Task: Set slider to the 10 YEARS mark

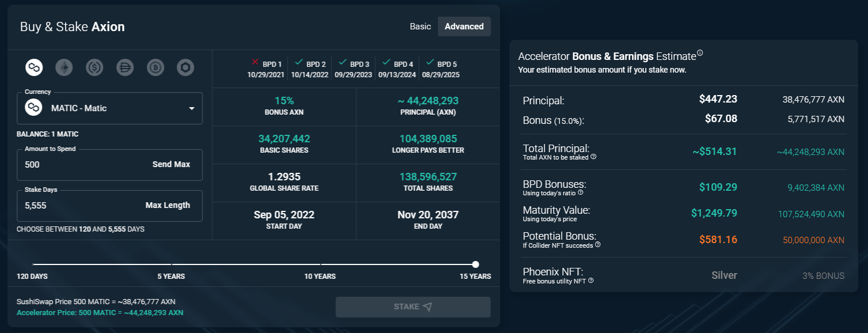Action: 320,264
